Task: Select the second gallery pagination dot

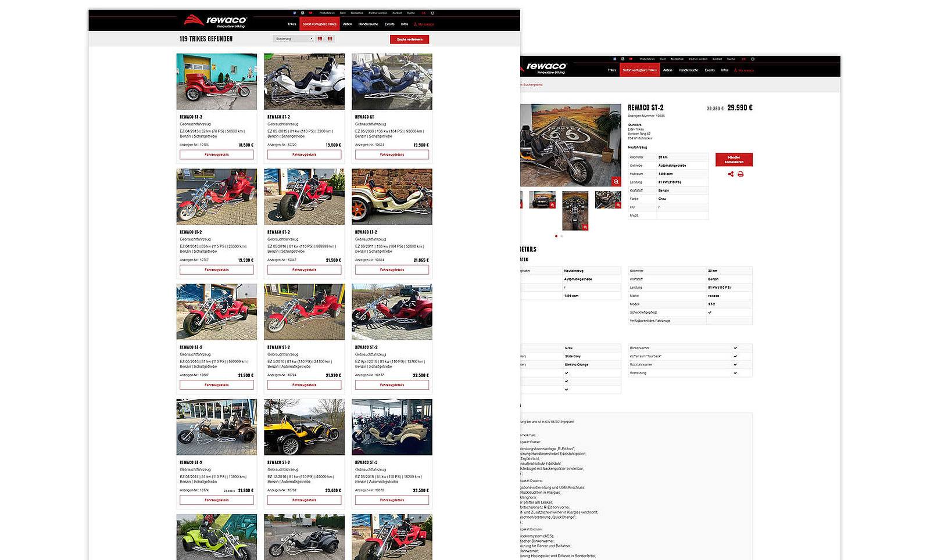Action: [x=561, y=236]
